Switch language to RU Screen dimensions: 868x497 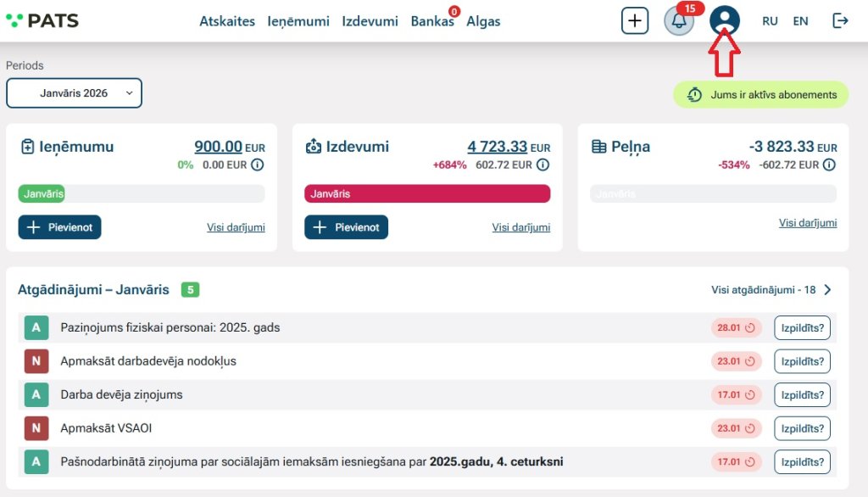click(x=770, y=21)
